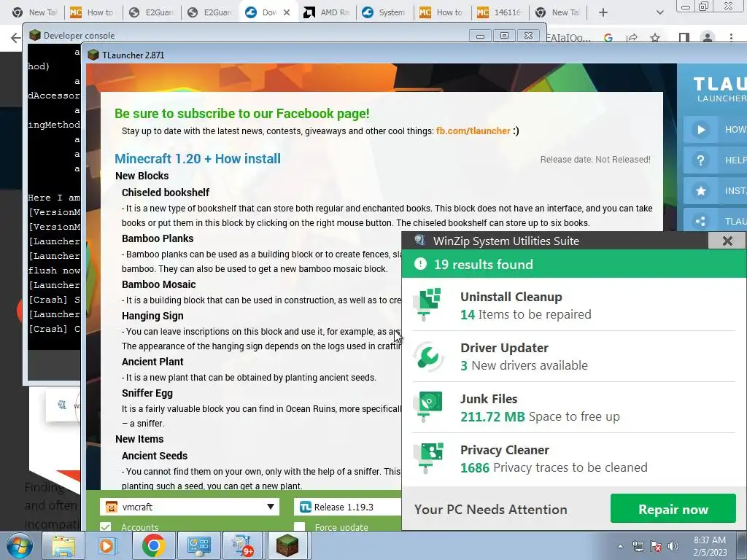Open the Uninstall Cleanup icon in WinZip

[x=427, y=304]
